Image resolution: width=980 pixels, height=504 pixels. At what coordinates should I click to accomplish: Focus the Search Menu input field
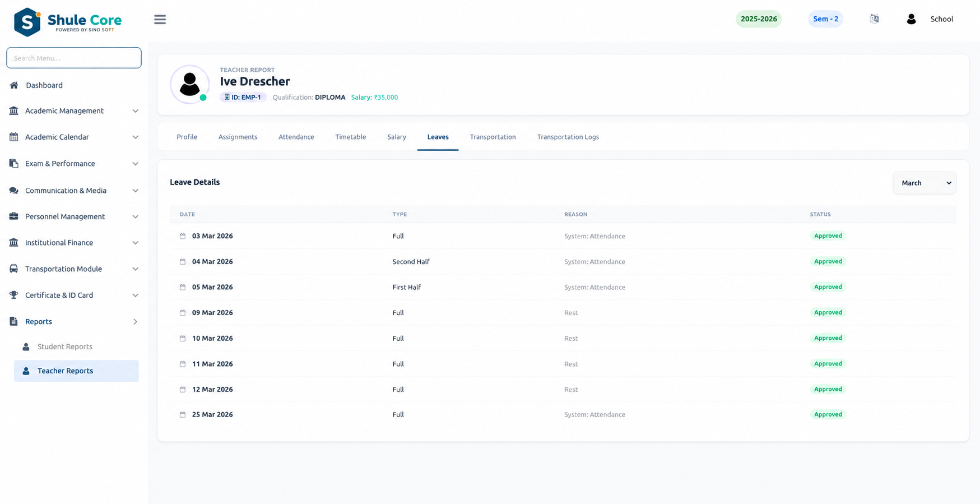click(74, 58)
